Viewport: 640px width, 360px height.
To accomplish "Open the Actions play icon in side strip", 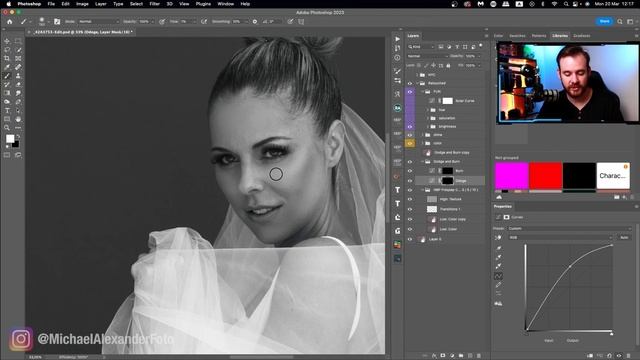I will coord(398,39).
